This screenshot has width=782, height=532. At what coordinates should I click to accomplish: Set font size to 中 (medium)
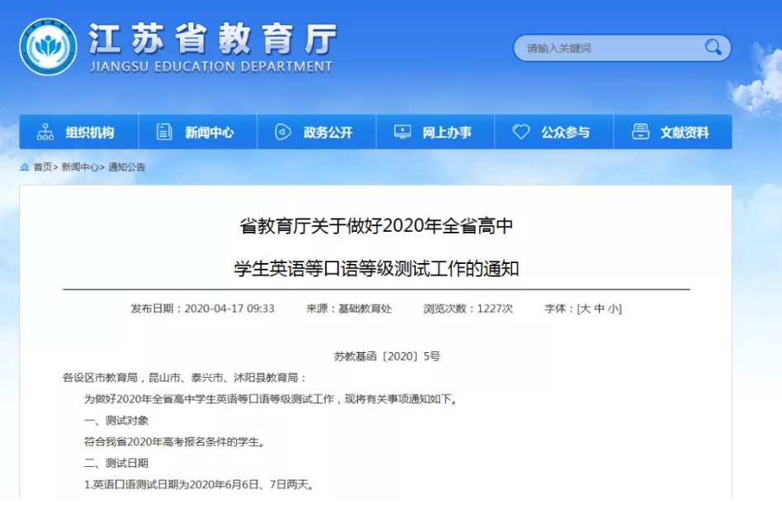599,308
